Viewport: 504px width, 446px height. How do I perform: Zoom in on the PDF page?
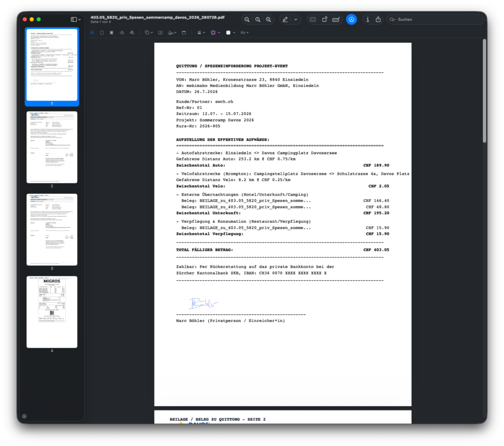pos(268,20)
